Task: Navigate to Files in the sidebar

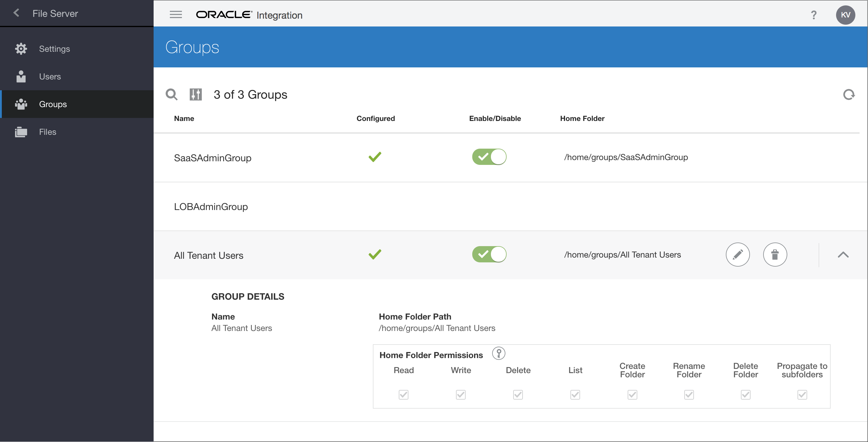Action: [48, 132]
